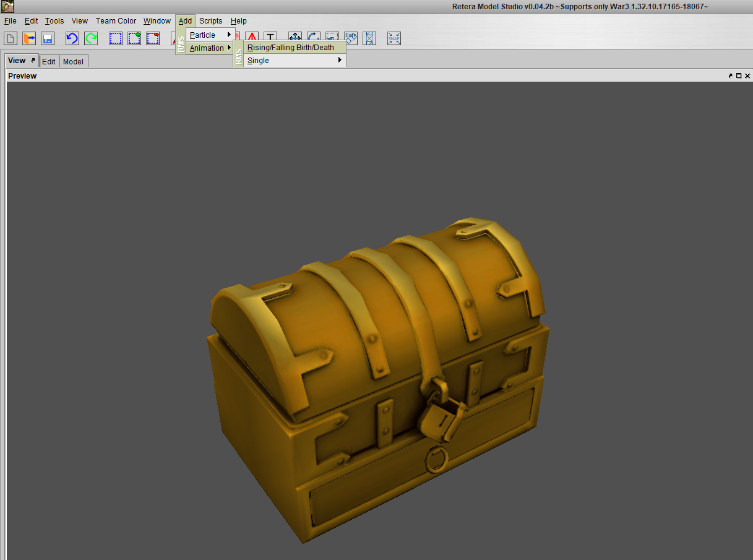Close the open Add menu
The width and height of the screenshot is (753, 560).
(x=185, y=21)
